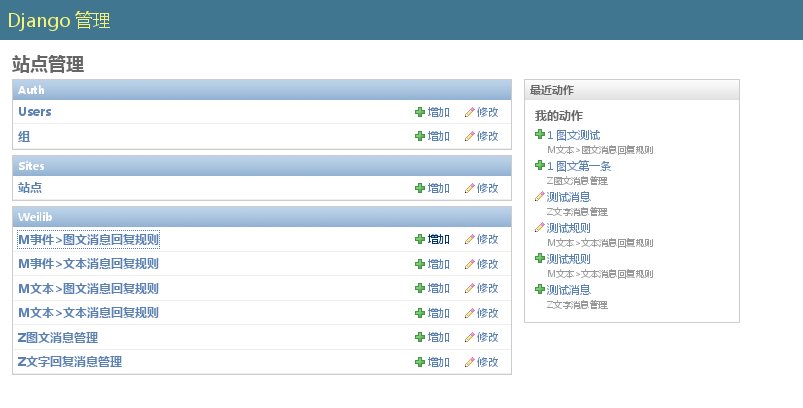Viewport: 803px width, 408px height.
Task: Open the 站点 model link
Action: coord(30,187)
